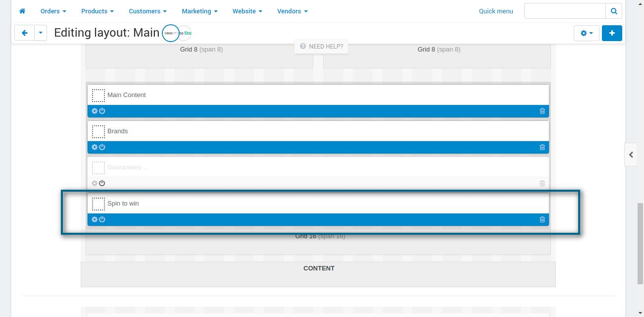This screenshot has height=317, width=644.
Task: Delete the Brands block via trash icon
Action: coord(542,147)
